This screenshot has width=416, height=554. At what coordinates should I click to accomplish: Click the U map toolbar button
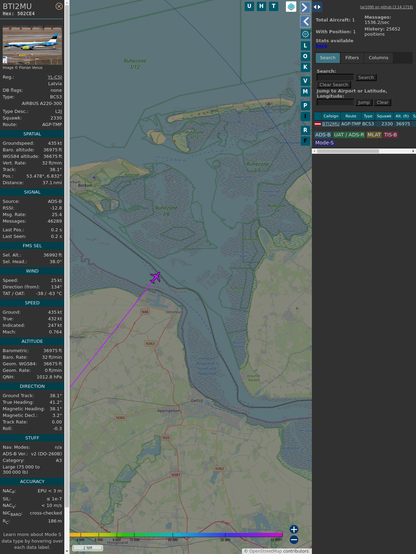click(x=249, y=6)
